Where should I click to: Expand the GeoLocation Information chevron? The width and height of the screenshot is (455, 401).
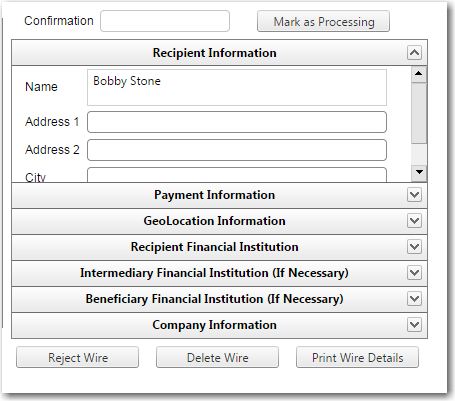point(414,221)
